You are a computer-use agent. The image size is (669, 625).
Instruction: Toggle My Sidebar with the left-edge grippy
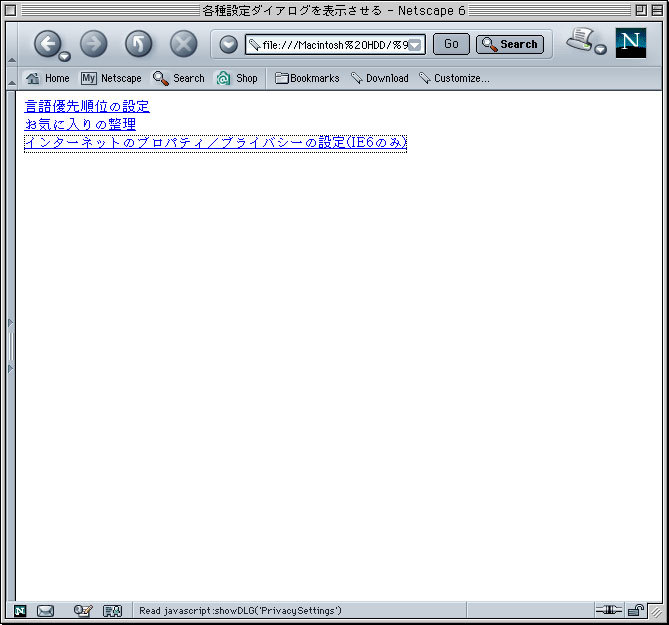tap(11, 346)
